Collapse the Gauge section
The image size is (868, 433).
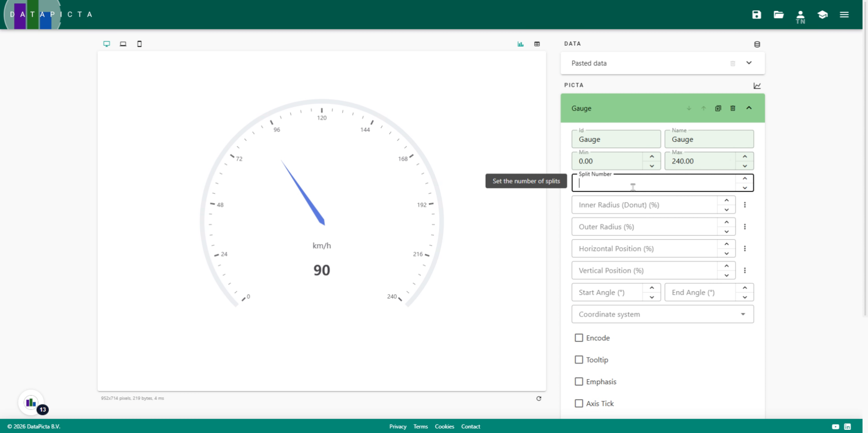click(x=749, y=108)
